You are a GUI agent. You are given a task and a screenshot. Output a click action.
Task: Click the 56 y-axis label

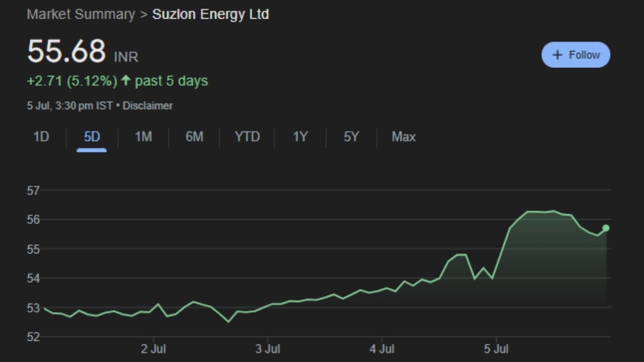pos(33,220)
